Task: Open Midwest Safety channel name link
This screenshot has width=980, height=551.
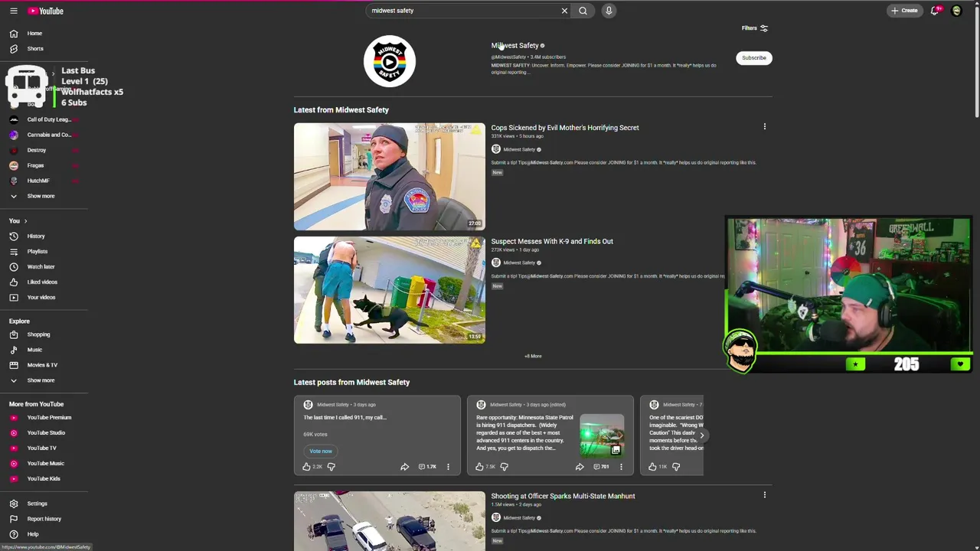Action: click(514, 45)
